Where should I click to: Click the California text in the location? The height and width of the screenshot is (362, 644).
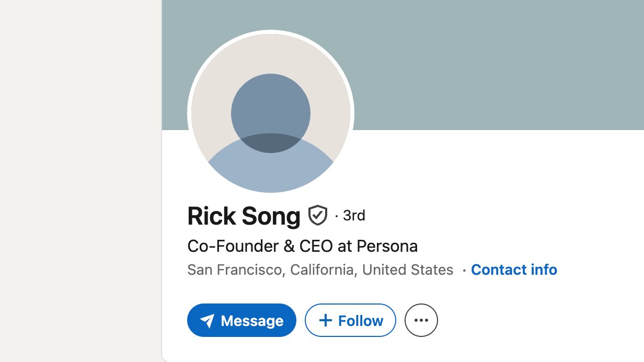[324, 270]
